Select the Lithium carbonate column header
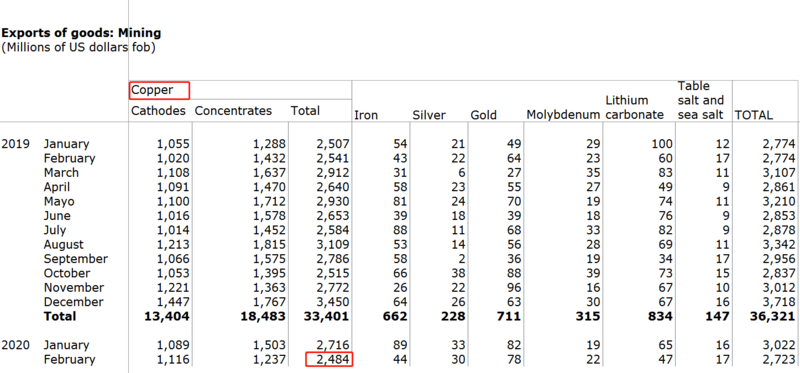This screenshot has height=373, width=800. coord(635,108)
